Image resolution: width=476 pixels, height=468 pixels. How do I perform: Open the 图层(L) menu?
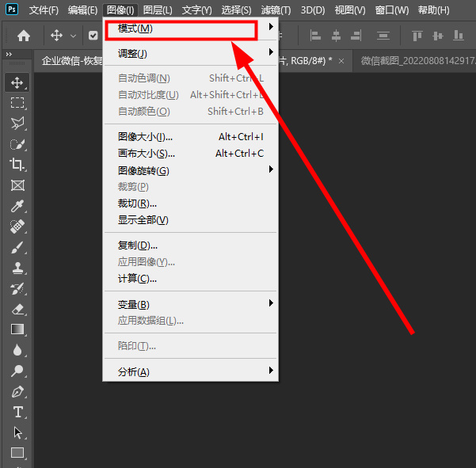point(158,10)
